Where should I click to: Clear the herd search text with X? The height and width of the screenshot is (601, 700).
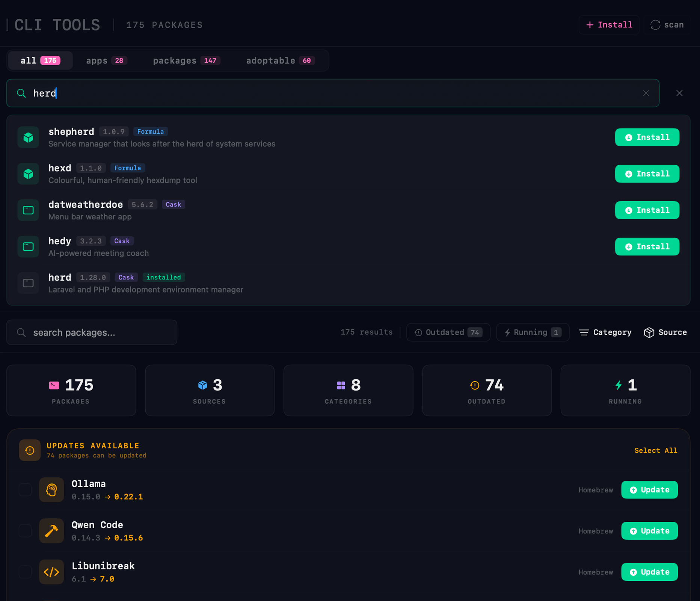coord(646,93)
